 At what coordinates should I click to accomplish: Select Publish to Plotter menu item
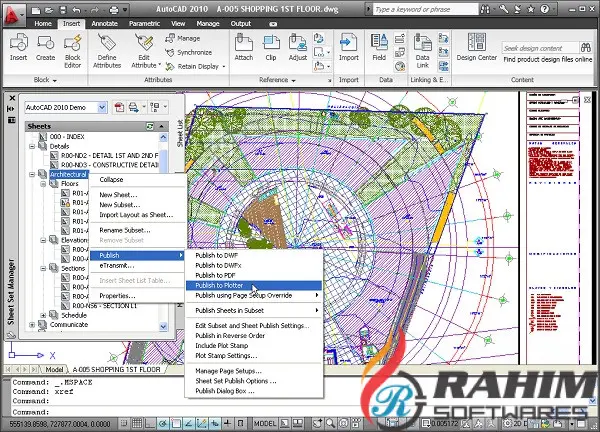(254, 285)
